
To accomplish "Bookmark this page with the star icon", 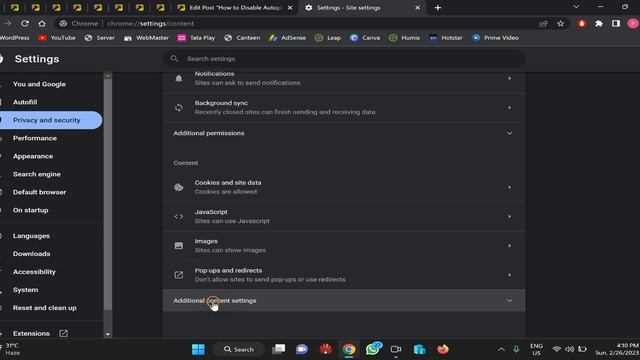I will pos(560,24).
